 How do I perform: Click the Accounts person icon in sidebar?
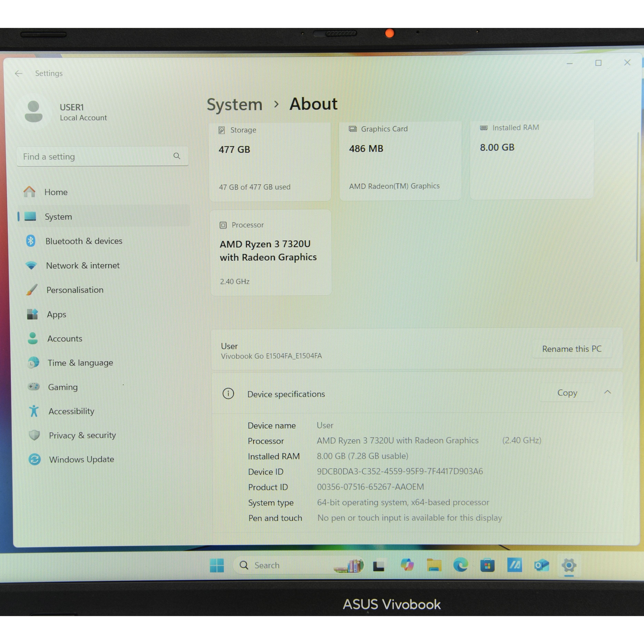coord(33,338)
